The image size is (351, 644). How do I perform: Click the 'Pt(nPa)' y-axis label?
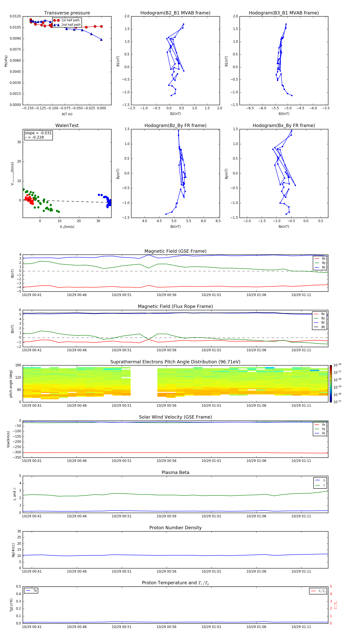(6, 61)
